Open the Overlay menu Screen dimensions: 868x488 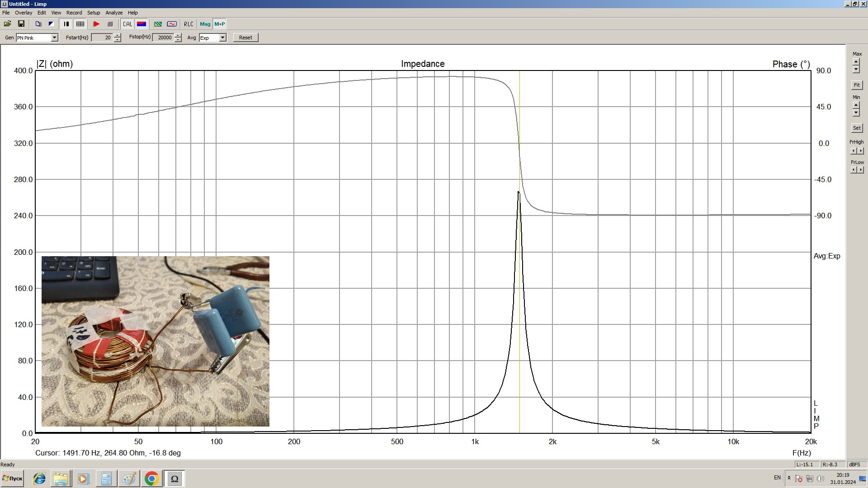tap(24, 13)
